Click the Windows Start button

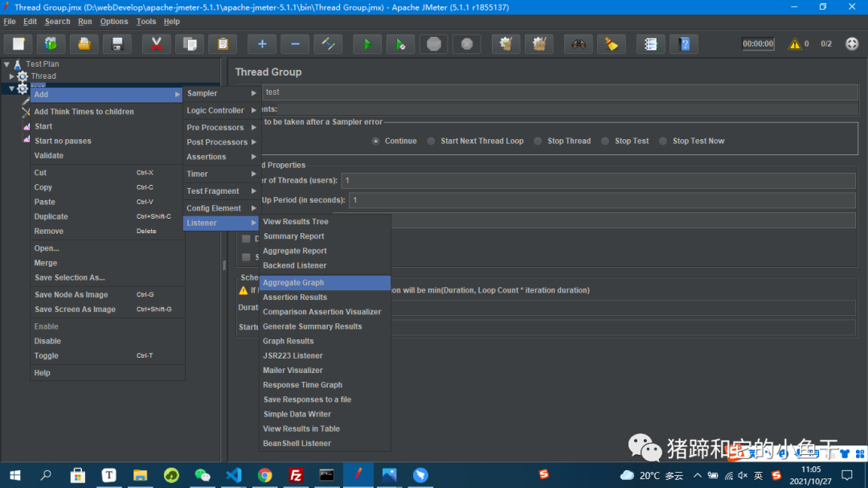[15, 475]
